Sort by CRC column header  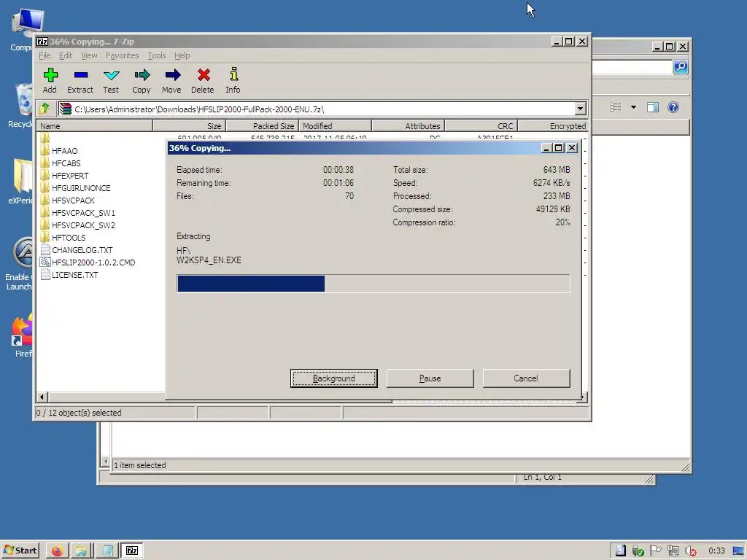point(481,126)
